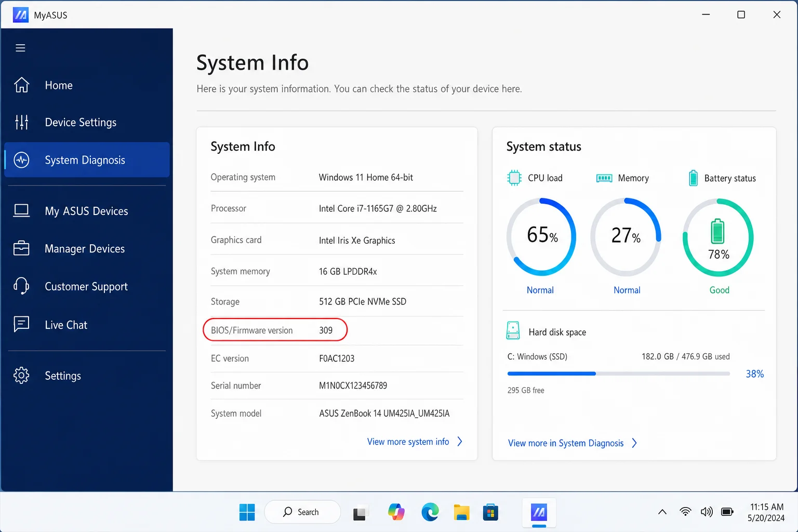798x532 pixels.
Task: Click ASUS ZenBook 14 system model value
Action: [384, 414]
